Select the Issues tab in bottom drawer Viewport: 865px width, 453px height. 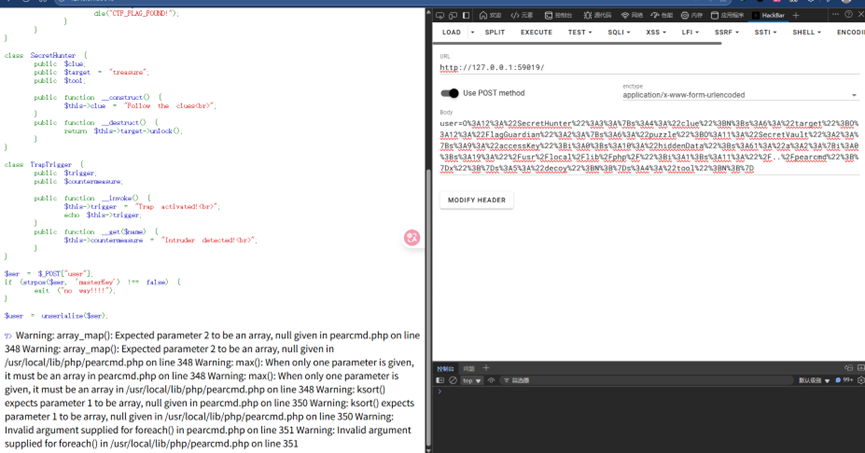(469, 369)
